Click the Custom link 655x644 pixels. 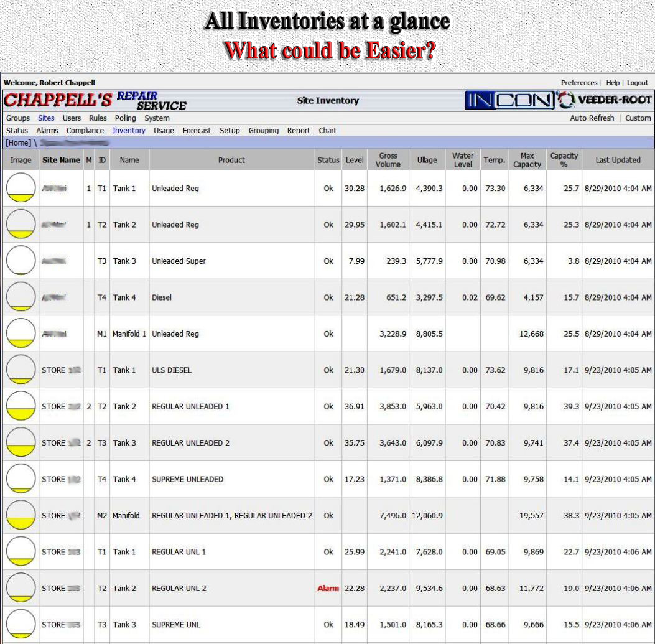click(638, 118)
